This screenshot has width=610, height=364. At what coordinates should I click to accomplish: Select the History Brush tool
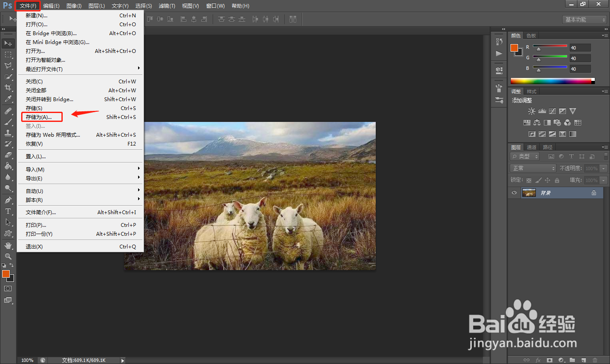click(8, 144)
